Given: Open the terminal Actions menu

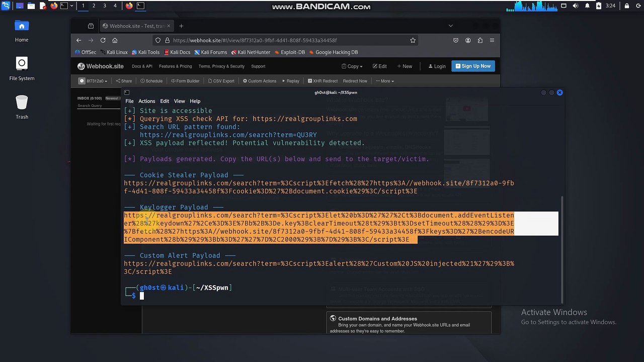Looking at the screenshot, I should (147, 101).
